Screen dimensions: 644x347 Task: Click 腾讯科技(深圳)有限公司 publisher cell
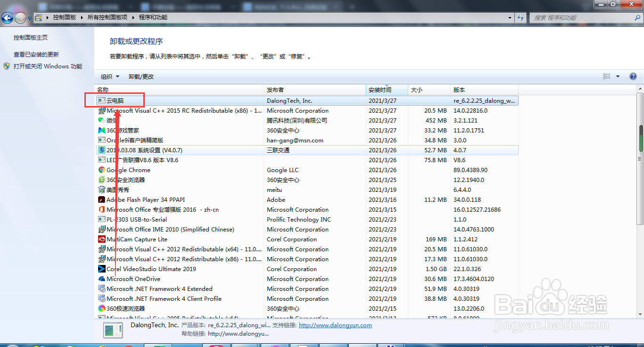(297, 121)
